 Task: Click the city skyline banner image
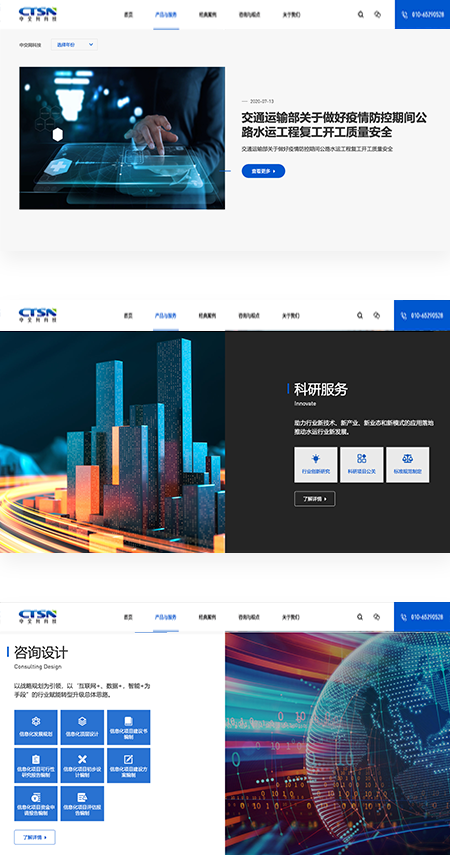pyautogui.click(x=112, y=442)
